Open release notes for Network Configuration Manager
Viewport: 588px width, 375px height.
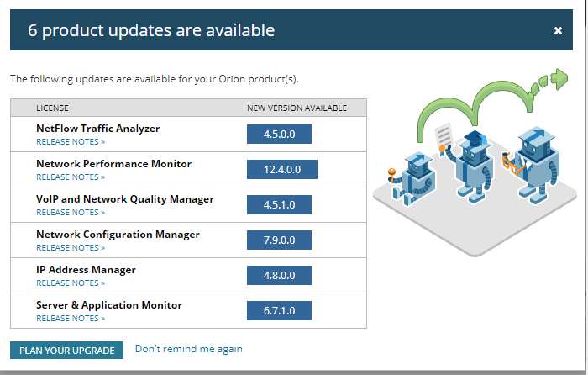(71, 248)
